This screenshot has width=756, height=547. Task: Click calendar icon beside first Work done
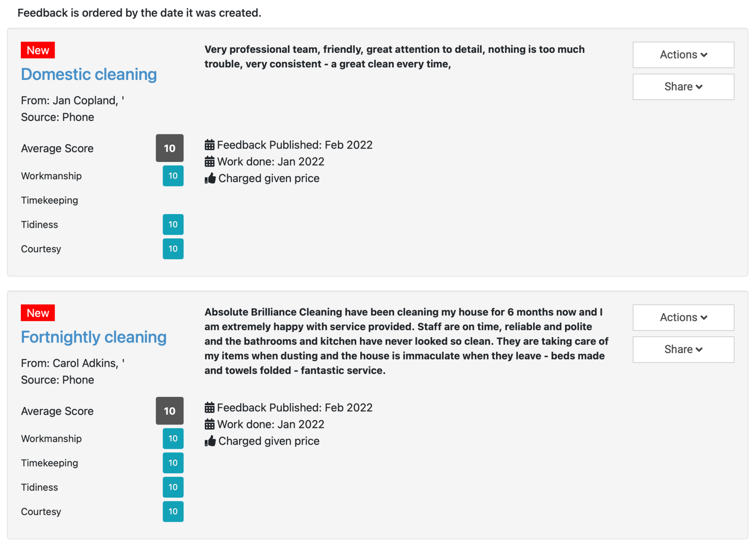tap(209, 162)
